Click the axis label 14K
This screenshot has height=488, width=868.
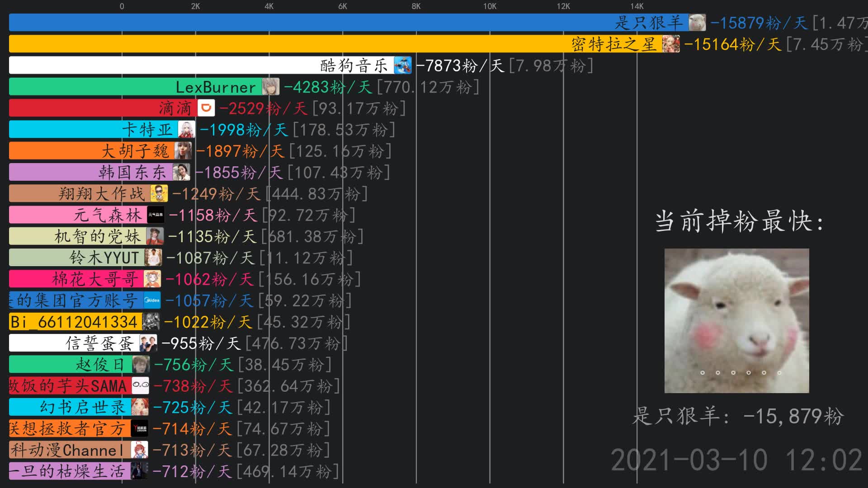coord(637,6)
